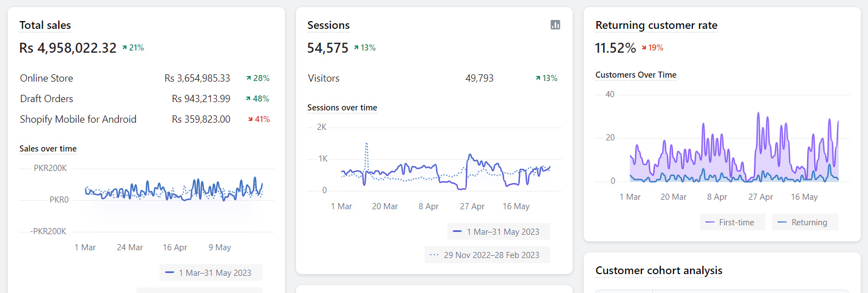The width and height of the screenshot is (868, 293).
Task: Click the up arrow next to Draft Orders 48%
Action: pyautogui.click(x=249, y=99)
